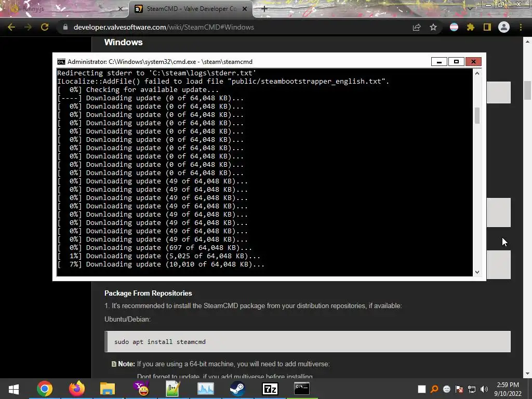Open Yahoo Messenger taskbar icon

140,389
